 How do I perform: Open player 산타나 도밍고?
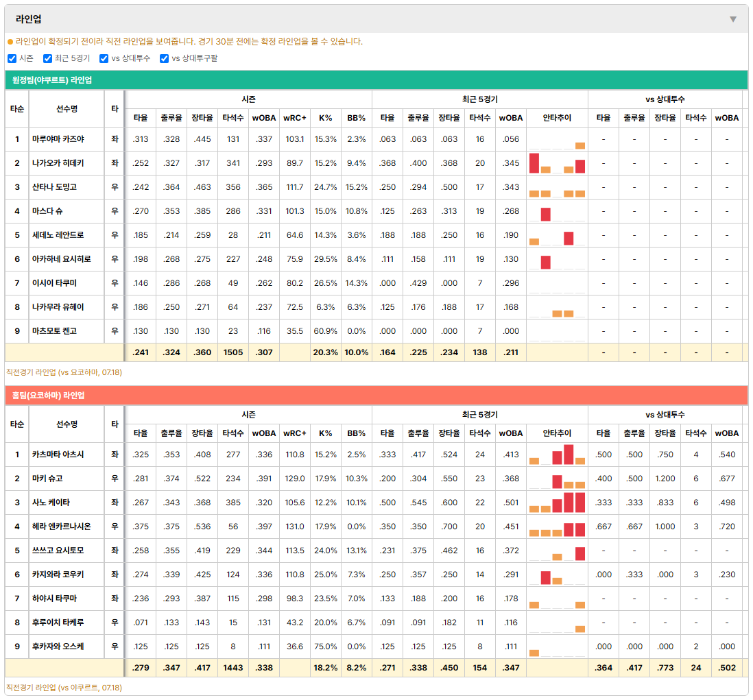(x=54, y=187)
